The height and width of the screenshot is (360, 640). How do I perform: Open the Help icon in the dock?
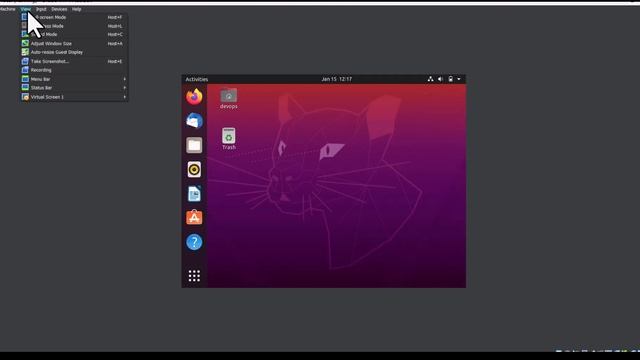coord(194,242)
